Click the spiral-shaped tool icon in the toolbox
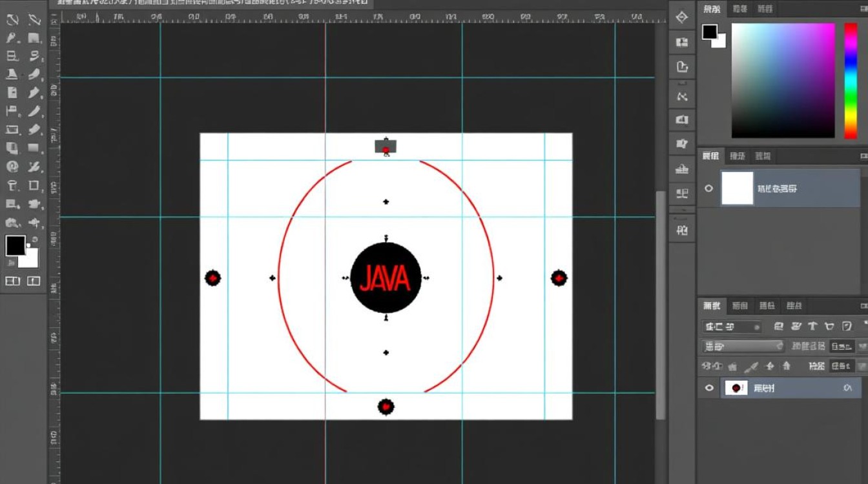The width and height of the screenshot is (868, 484). point(12,166)
